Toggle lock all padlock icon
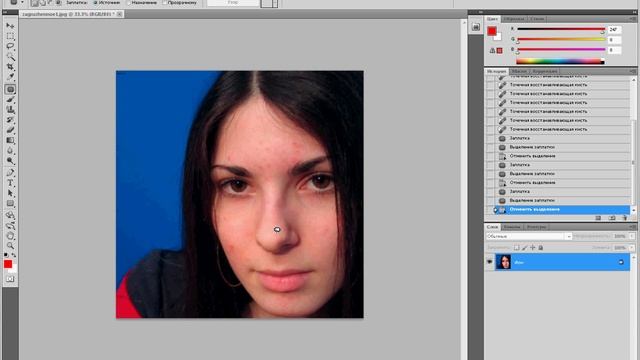 pos(541,248)
